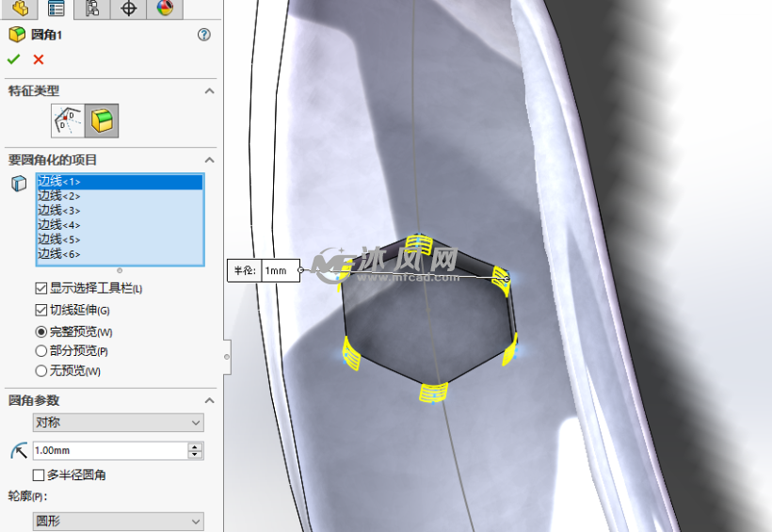Select 边线<2> in the list

coord(120,196)
